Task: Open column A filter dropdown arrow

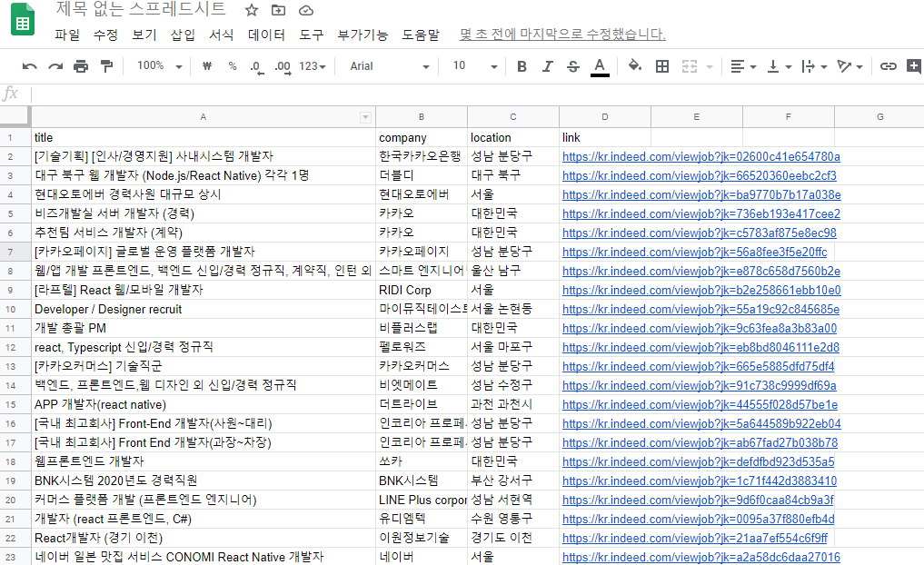Action: click(x=365, y=117)
